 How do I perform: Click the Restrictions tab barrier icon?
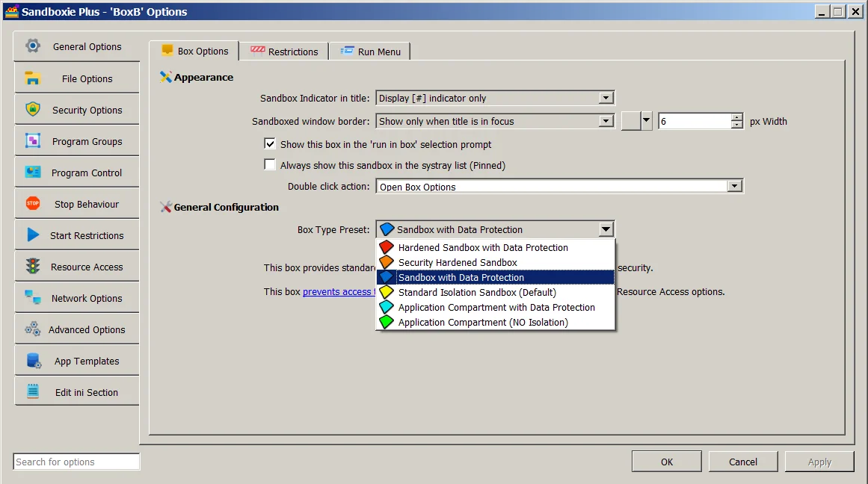[257, 50]
